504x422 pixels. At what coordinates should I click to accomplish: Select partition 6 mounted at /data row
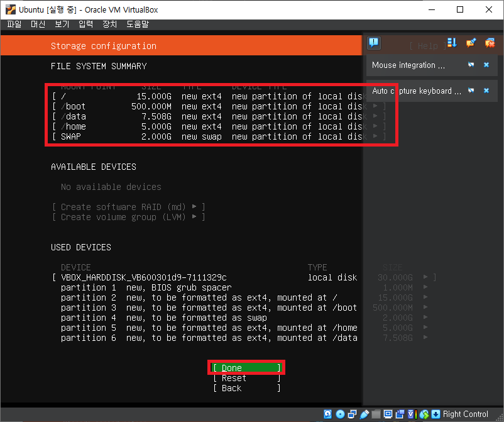pos(244,338)
